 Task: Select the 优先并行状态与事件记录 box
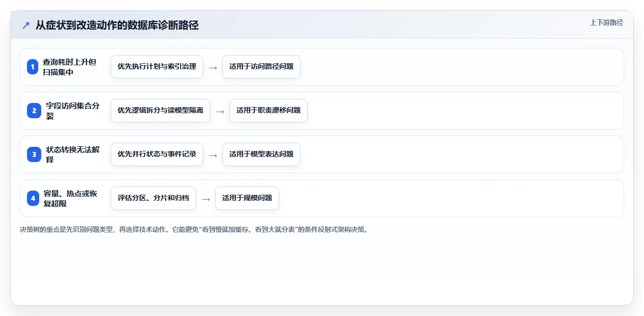pyautogui.click(x=157, y=154)
